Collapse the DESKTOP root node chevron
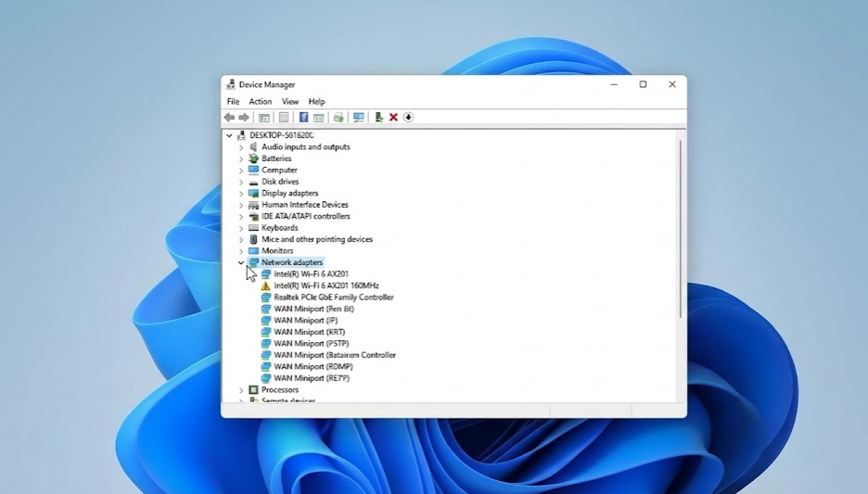868x494 pixels. click(x=229, y=135)
